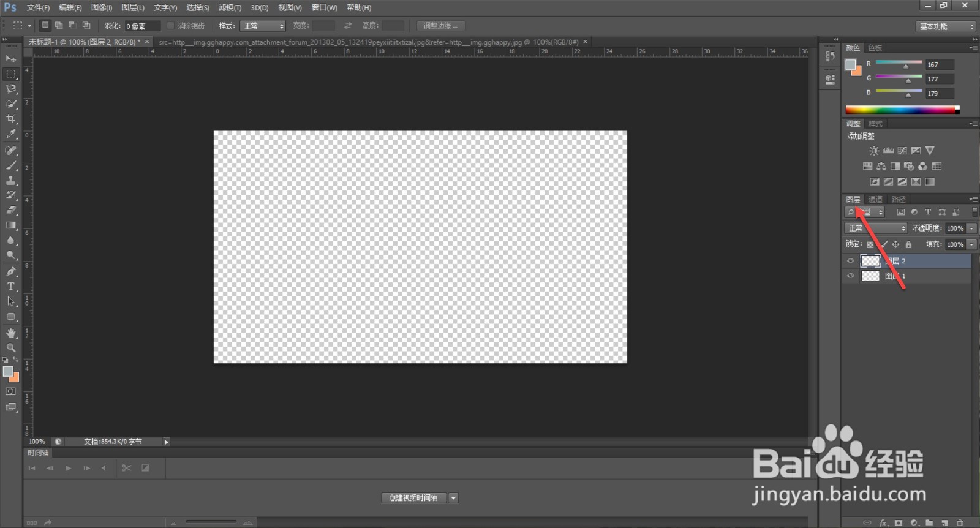This screenshot has height=528, width=980.
Task: Toggle the layer filter on/off switch
Action: point(974,212)
